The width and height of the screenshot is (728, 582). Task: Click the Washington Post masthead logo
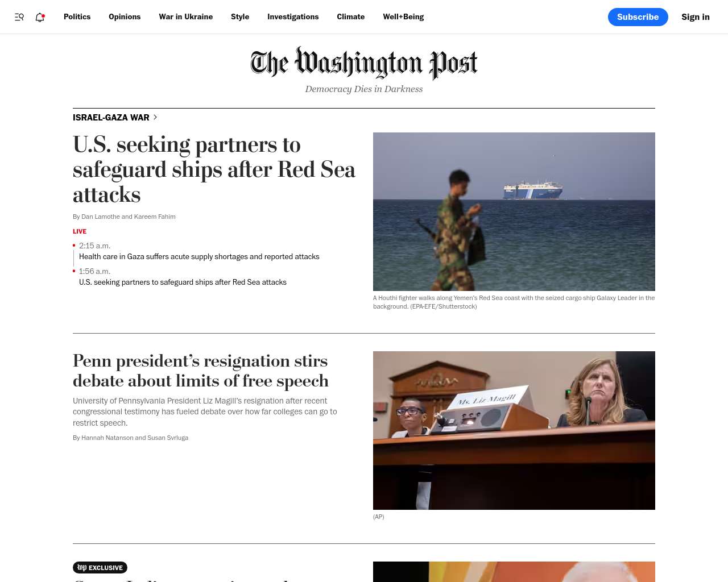click(x=364, y=63)
